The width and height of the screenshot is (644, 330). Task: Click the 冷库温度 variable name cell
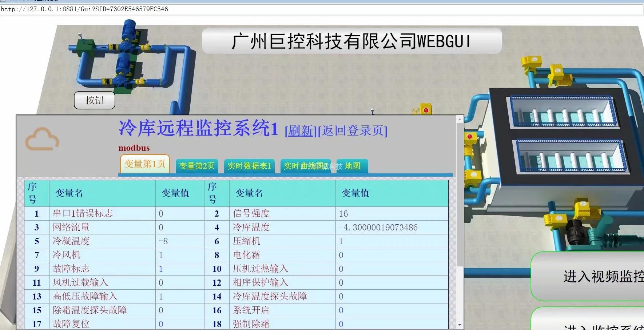(x=251, y=228)
